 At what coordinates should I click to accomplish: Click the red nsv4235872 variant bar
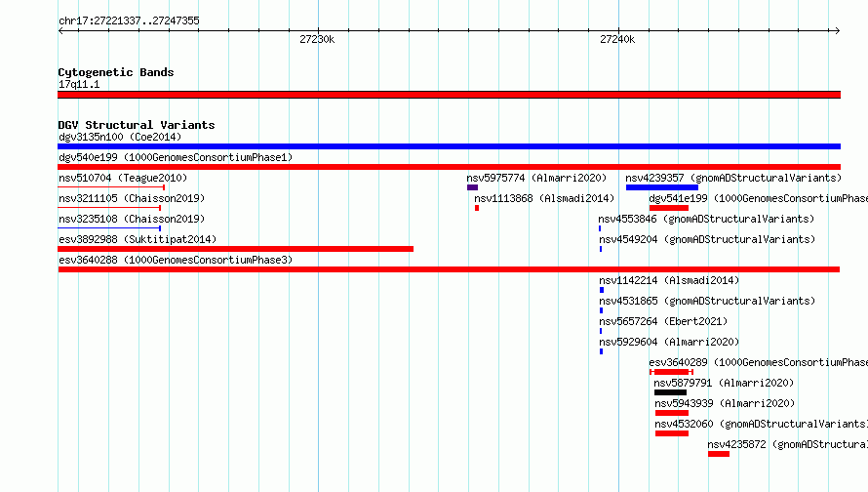(x=719, y=454)
